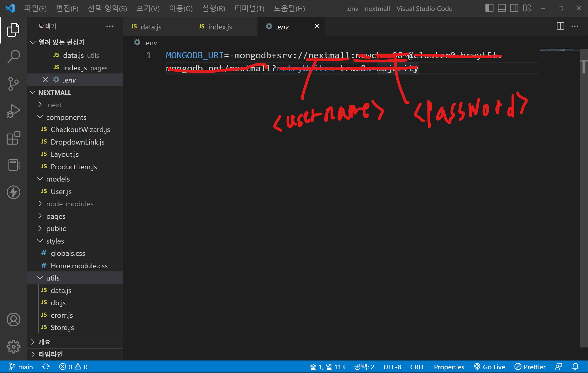Expand the 개요 outline section
The width and height of the screenshot is (588, 373).
click(75, 342)
